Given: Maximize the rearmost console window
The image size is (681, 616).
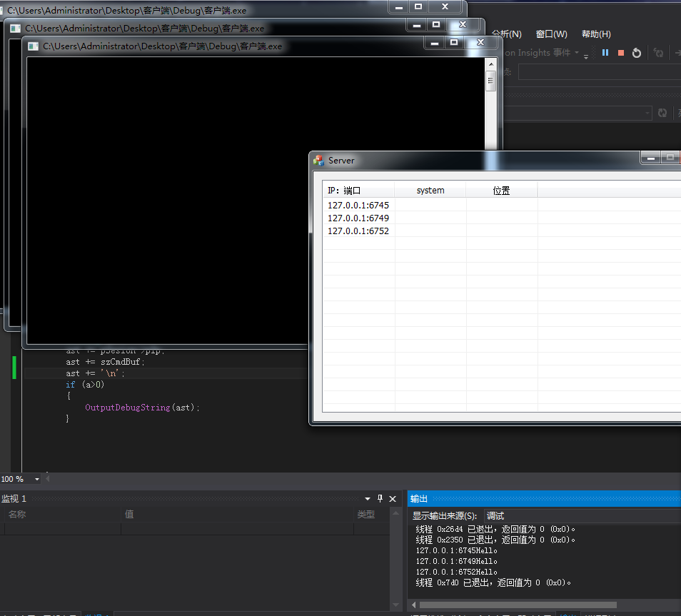Looking at the screenshot, I should 418,6.
